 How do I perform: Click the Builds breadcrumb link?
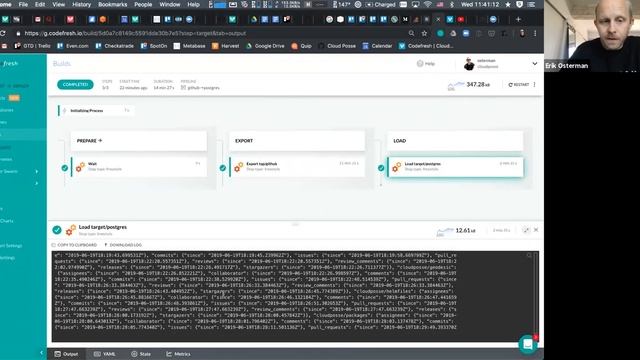(62, 63)
